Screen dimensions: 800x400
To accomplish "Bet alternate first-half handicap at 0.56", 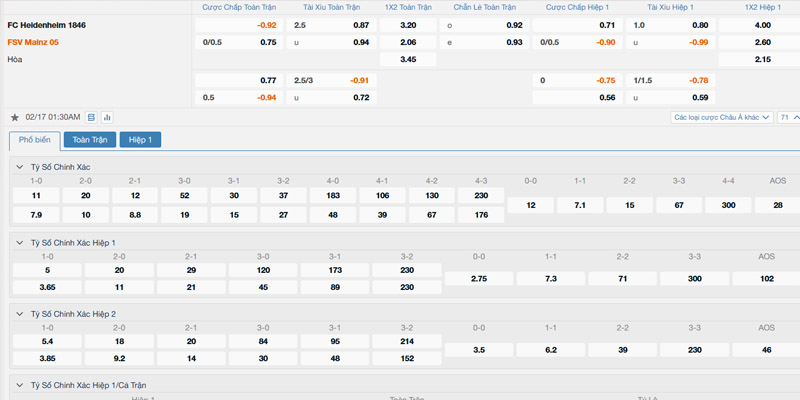I will click(578, 97).
